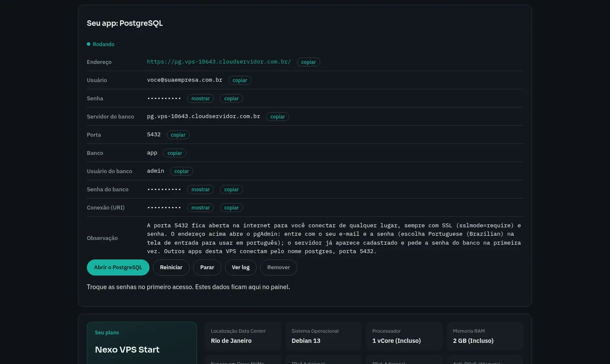Copy the Conexão (URI) string
The image size is (610, 364).
[231, 208]
